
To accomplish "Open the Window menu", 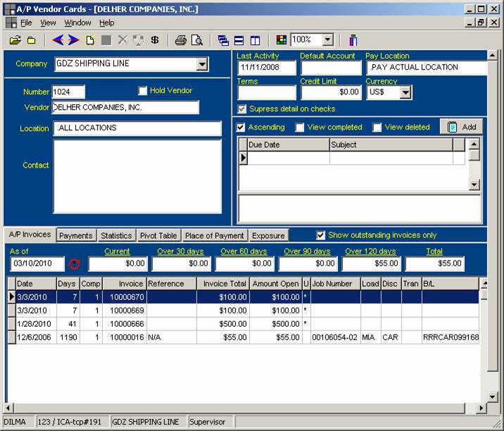I will click(x=77, y=23).
